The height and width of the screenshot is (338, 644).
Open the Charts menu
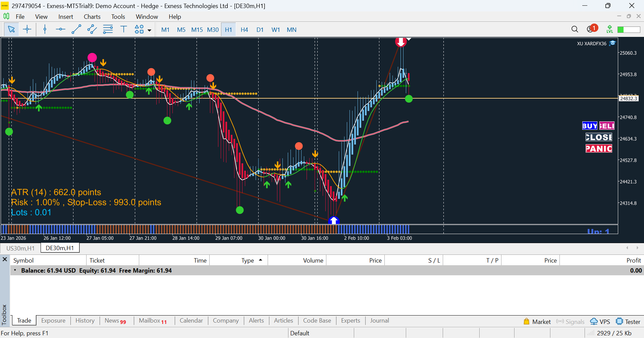tap(92, 17)
